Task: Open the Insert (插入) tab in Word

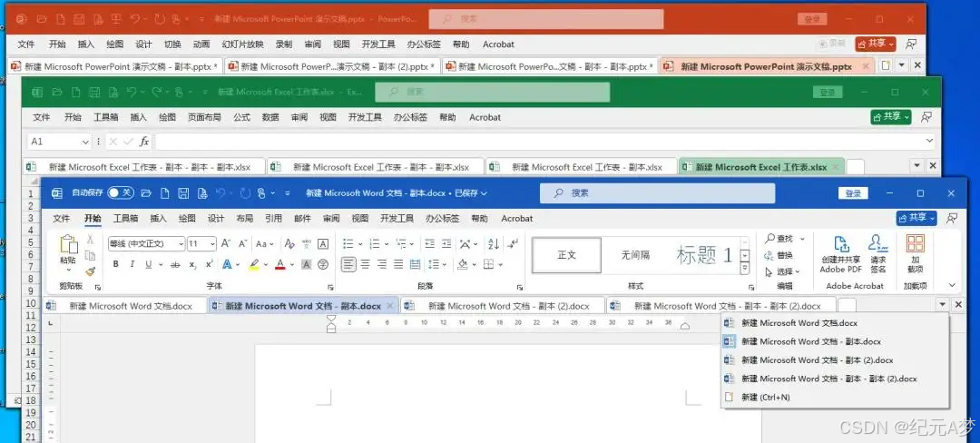Action: [159, 218]
